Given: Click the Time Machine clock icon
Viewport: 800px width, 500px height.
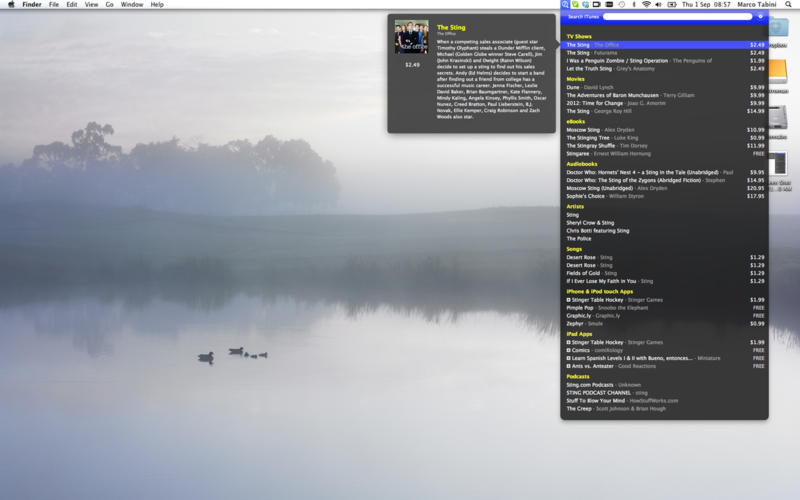Looking at the screenshot, I should pos(621,5).
